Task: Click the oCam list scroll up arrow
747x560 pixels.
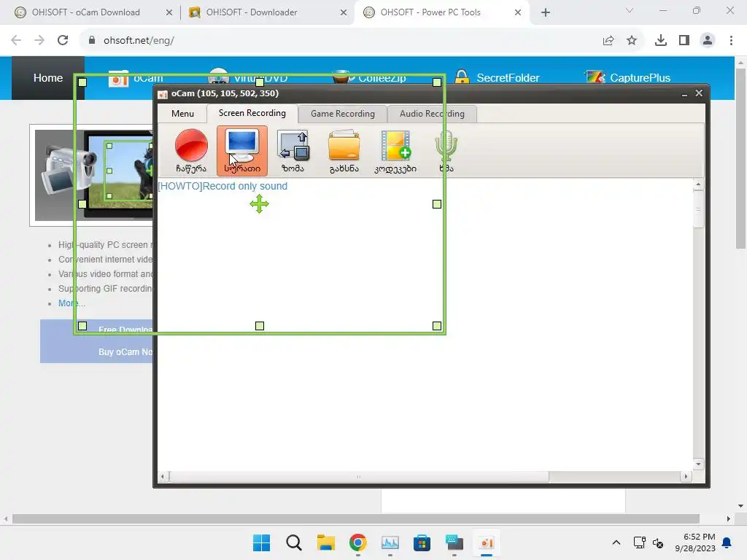Action: click(x=698, y=184)
